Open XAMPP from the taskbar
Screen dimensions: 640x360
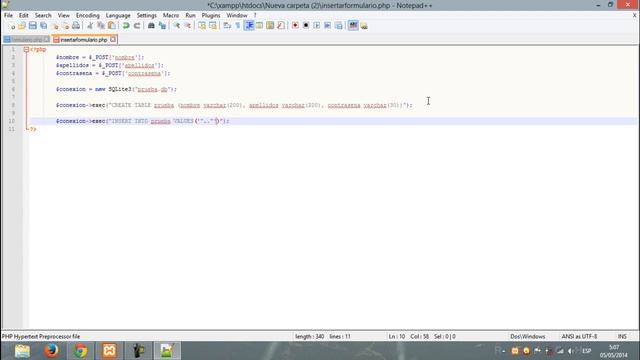[109, 351]
